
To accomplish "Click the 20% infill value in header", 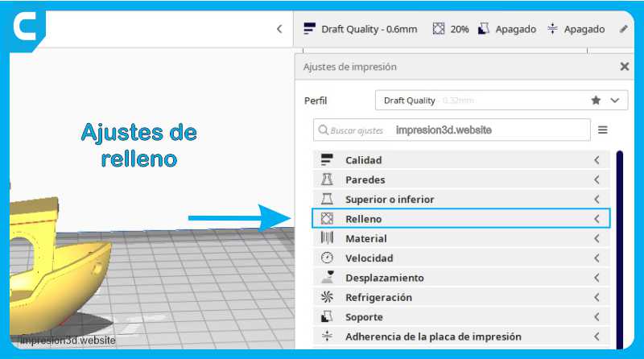I will pos(459,29).
